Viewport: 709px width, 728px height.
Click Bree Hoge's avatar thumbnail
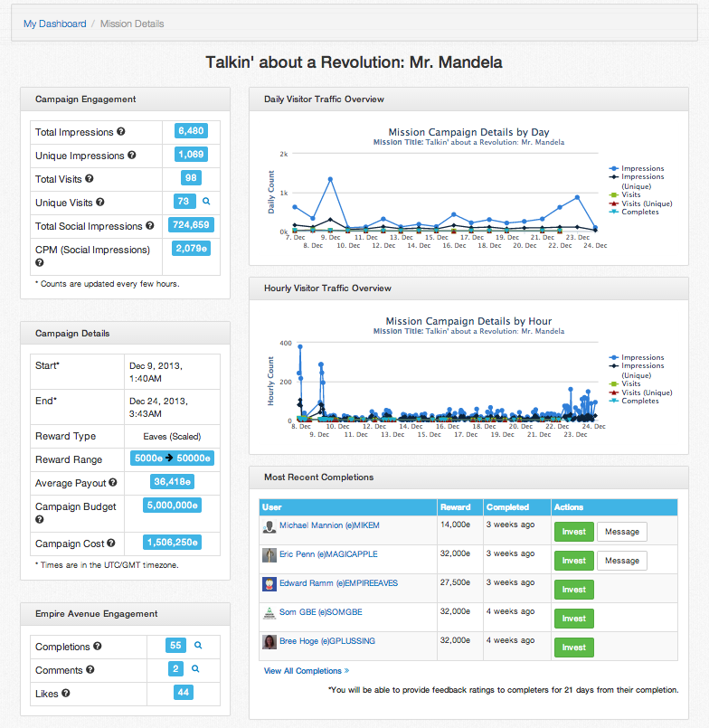coord(269,642)
